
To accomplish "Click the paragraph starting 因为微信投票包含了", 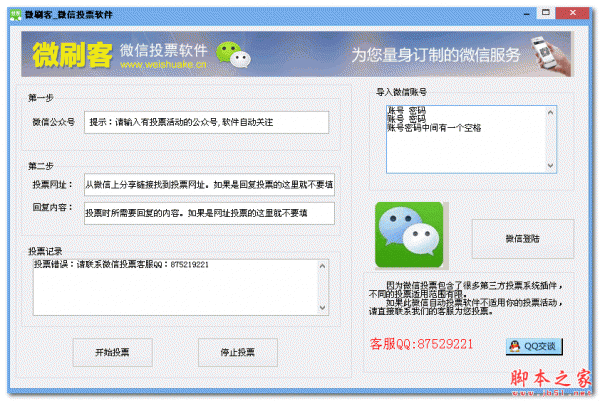I will pyautogui.click(x=466, y=298).
